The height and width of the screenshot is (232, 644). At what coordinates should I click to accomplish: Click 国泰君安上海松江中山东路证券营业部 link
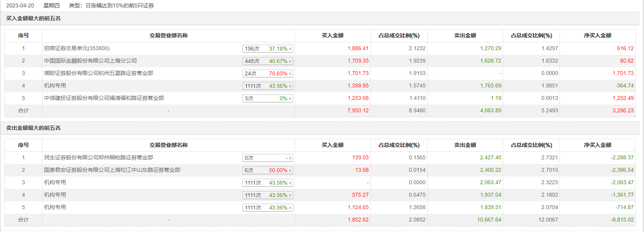coord(112,170)
